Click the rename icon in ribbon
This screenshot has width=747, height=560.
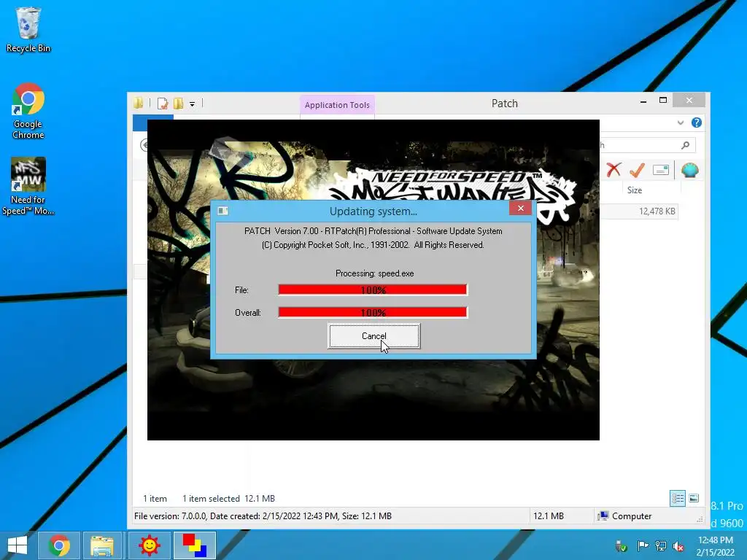(661, 170)
